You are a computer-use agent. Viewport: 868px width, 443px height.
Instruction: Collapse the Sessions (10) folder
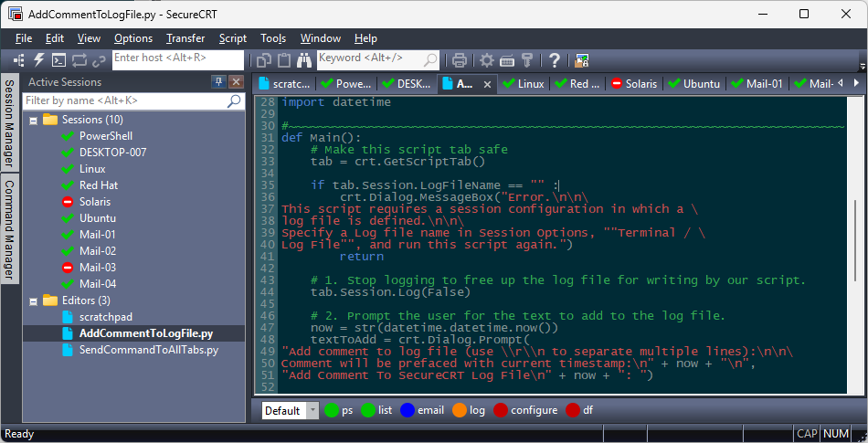tap(34, 120)
